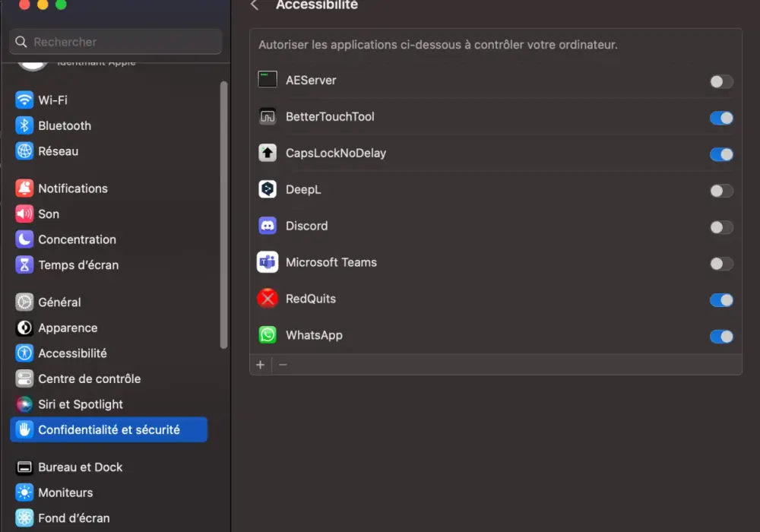Click the green maximize window button
This screenshot has width=760, height=532.
click(61, 5)
